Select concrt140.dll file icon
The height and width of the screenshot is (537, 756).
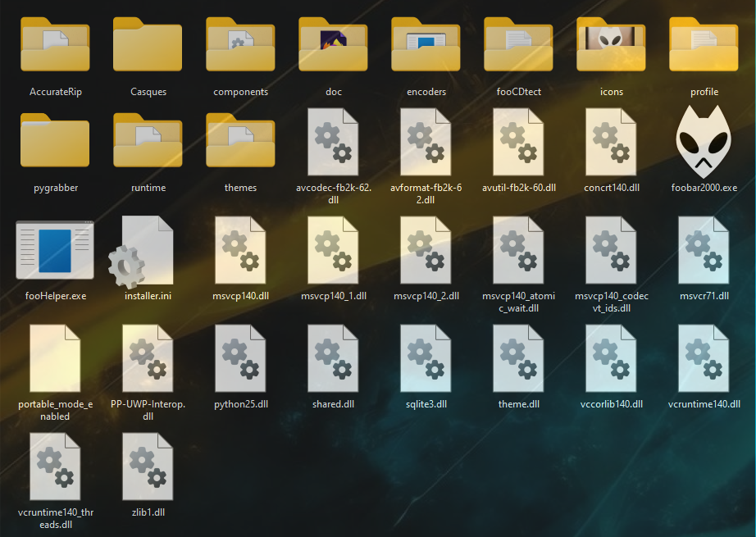click(x=611, y=142)
